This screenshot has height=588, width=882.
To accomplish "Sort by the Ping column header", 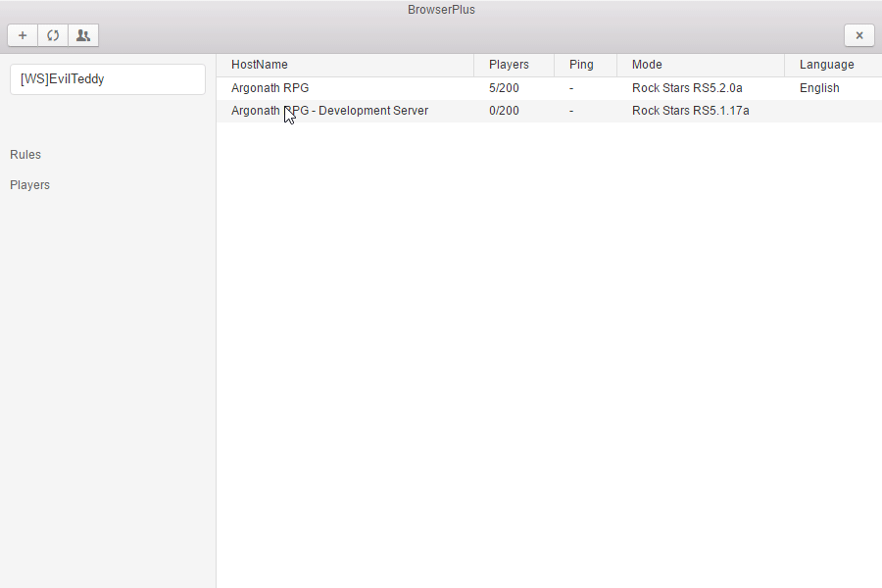I will pos(585,65).
